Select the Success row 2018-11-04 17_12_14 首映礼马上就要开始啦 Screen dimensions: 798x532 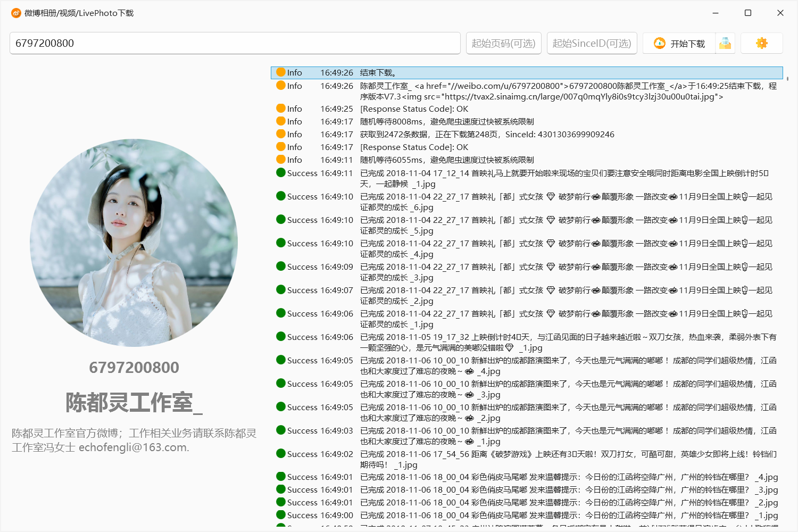click(x=527, y=178)
